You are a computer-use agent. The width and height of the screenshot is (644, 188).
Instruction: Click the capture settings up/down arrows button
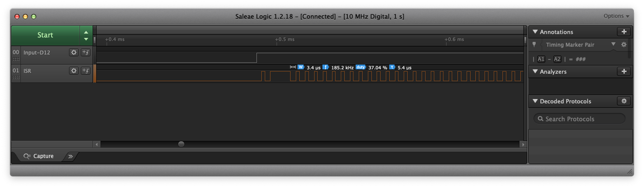click(86, 35)
